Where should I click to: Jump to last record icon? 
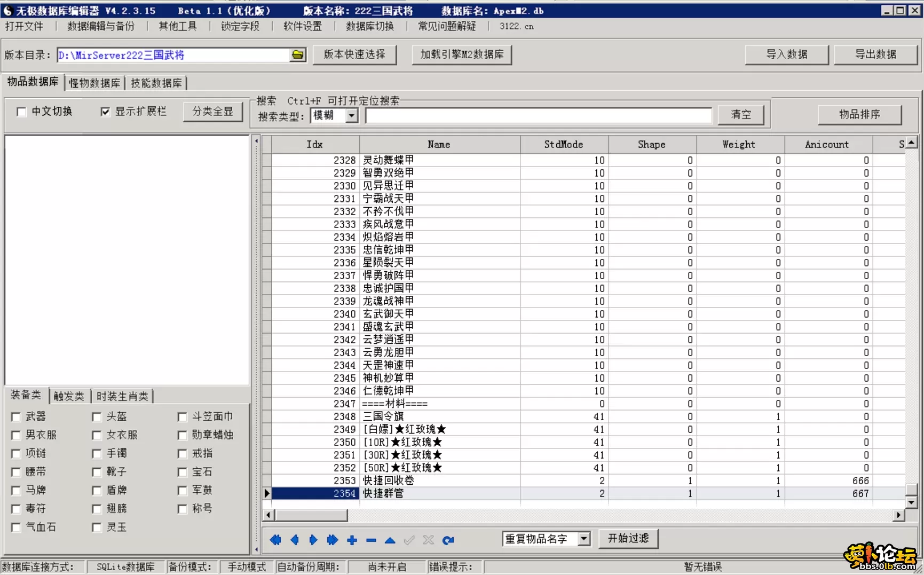pyautogui.click(x=332, y=540)
